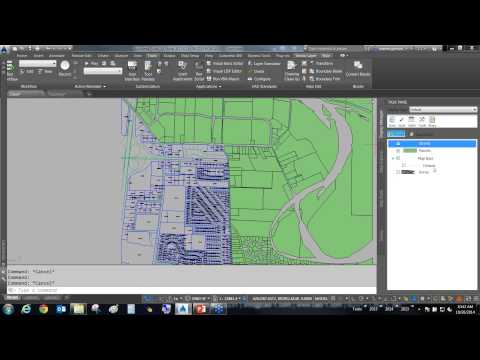Open Google Chrome from the taskbar

(43, 309)
